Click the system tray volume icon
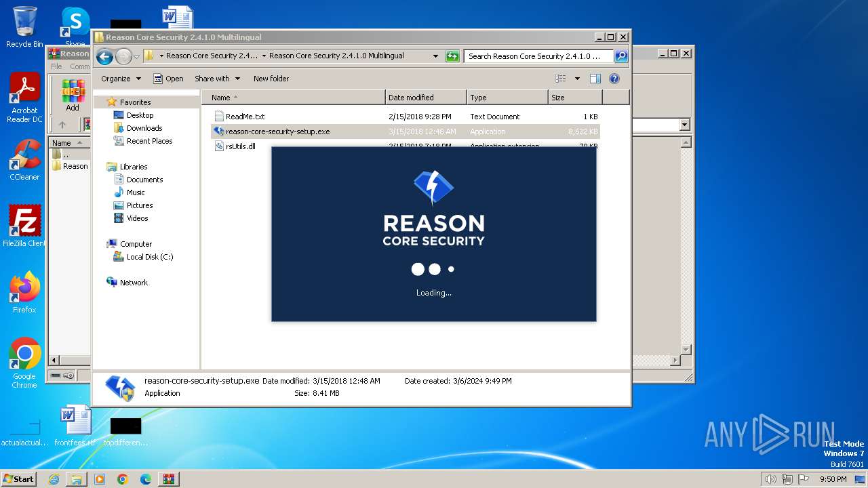This screenshot has width=868, height=488. tap(771, 479)
